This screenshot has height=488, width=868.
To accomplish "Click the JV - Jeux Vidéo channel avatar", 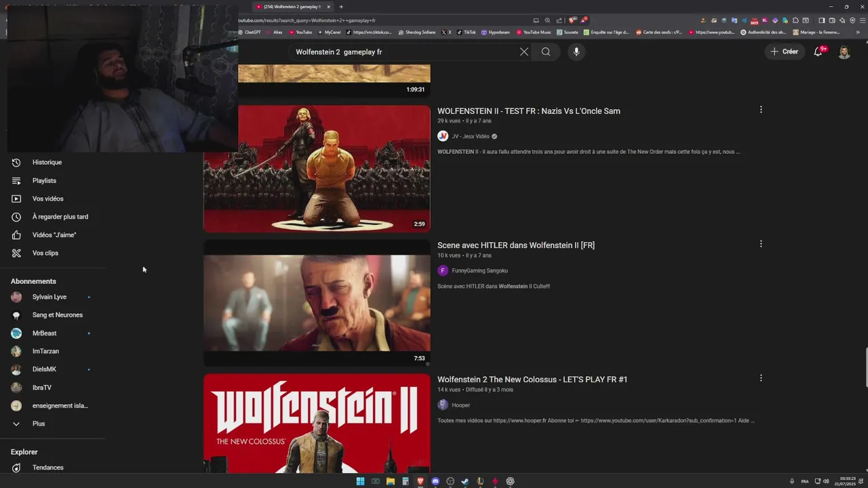I will (x=443, y=136).
